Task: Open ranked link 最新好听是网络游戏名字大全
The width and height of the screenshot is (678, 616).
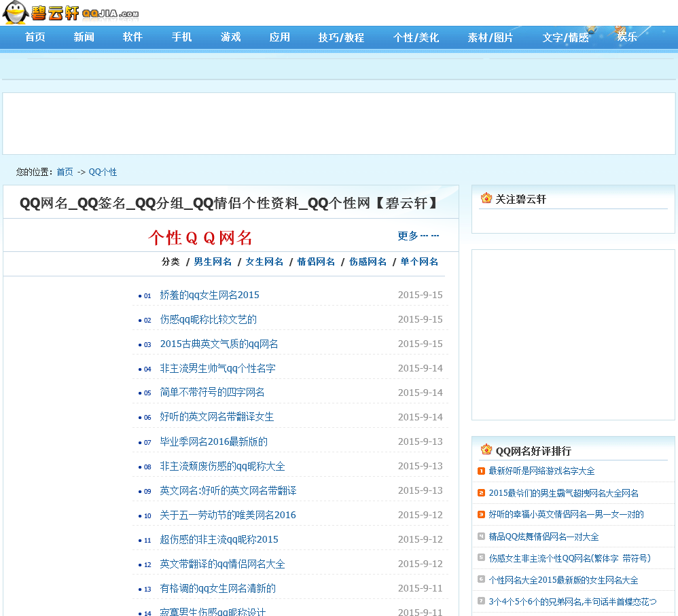Action: tap(542, 471)
